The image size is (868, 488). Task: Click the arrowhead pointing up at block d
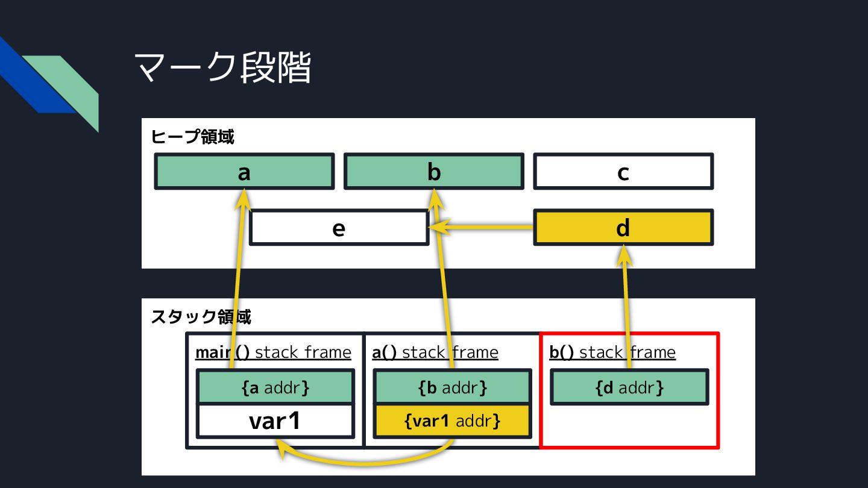pos(625,255)
